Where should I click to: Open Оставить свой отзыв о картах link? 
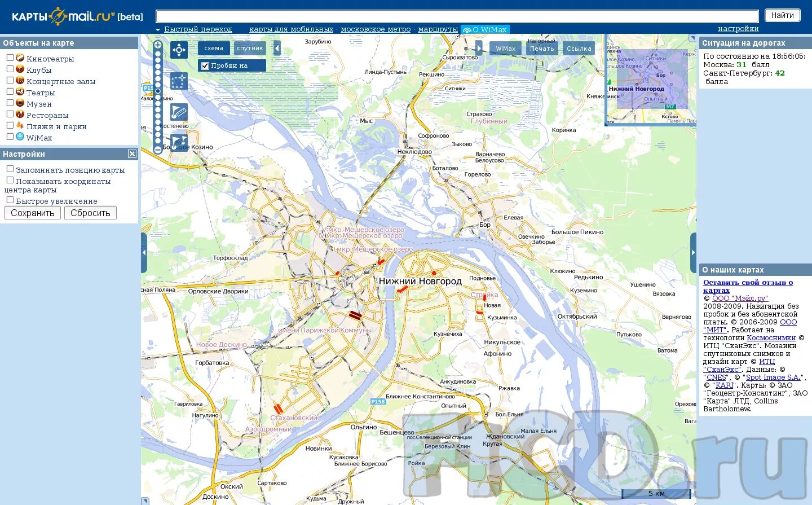[x=748, y=286]
